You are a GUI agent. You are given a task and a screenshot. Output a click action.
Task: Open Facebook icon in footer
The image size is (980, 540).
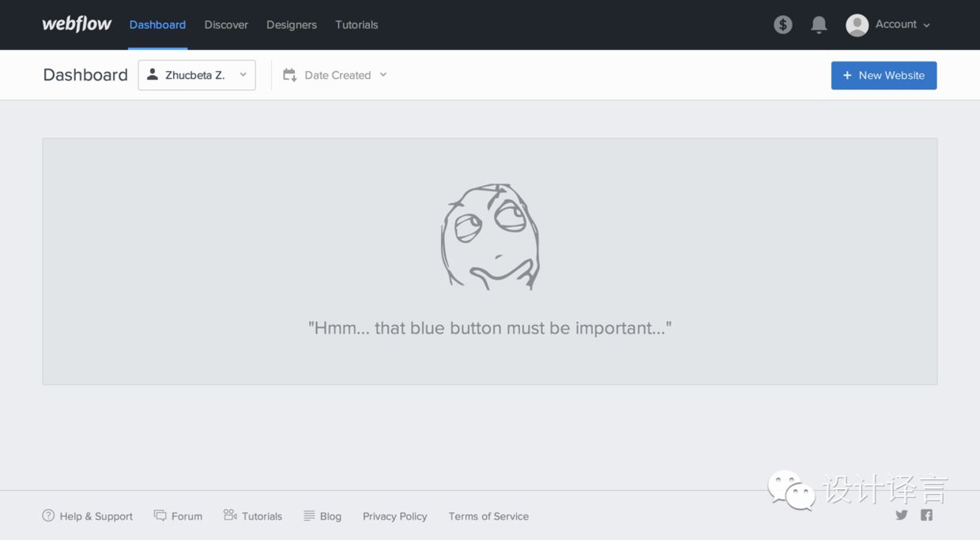pos(926,515)
